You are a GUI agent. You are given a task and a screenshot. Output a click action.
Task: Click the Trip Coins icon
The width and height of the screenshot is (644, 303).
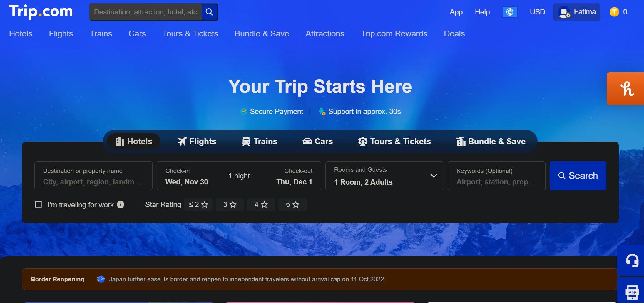click(614, 12)
